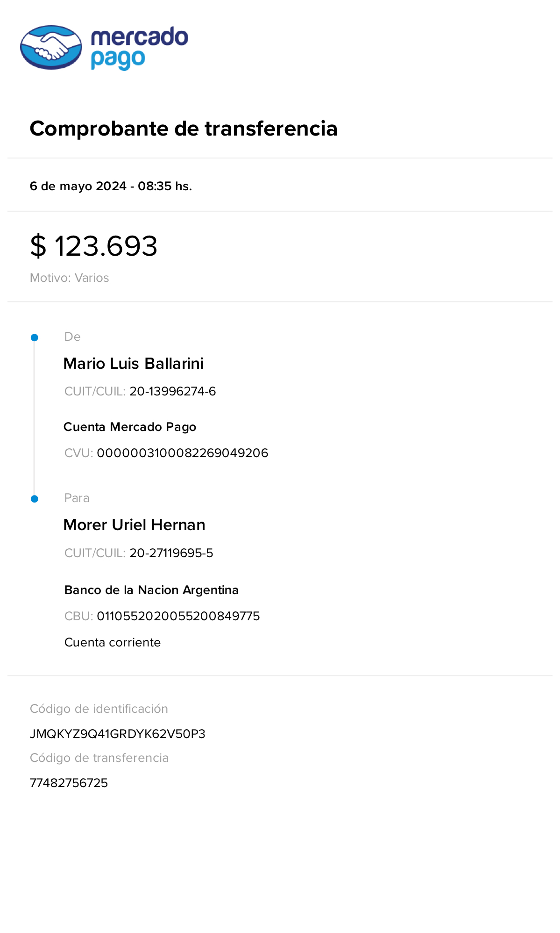
Task: Click the "Cuenta Mercado Pago" label
Action: [x=130, y=427]
